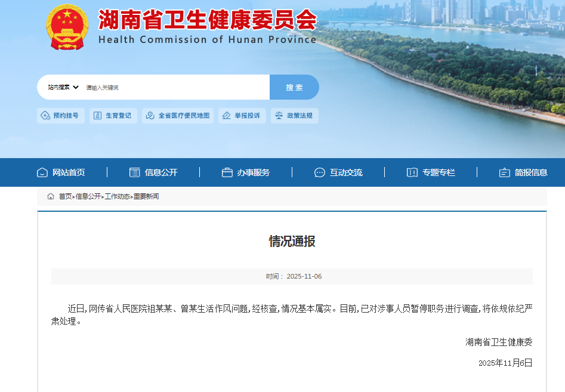Follow the 重要新闻 breadcrumb link
565x392 pixels.
[x=146, y=196]
